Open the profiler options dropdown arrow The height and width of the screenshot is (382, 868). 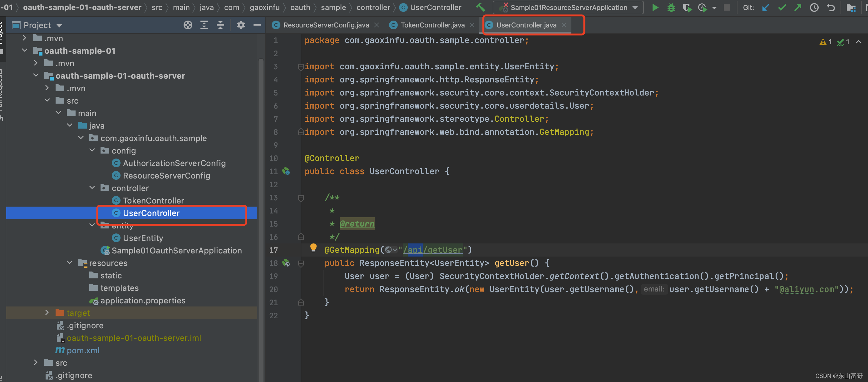714,8
